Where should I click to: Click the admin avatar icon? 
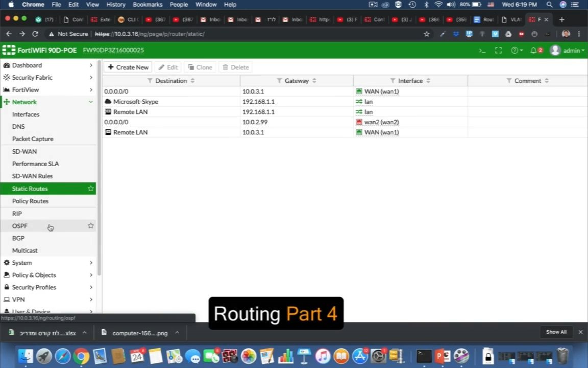coord(555,50)
